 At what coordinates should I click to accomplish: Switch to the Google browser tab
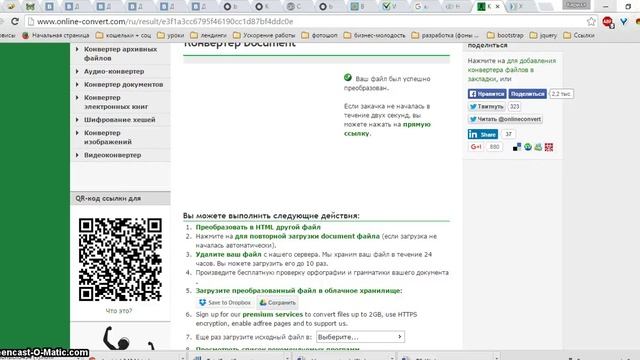pos(421,6)
